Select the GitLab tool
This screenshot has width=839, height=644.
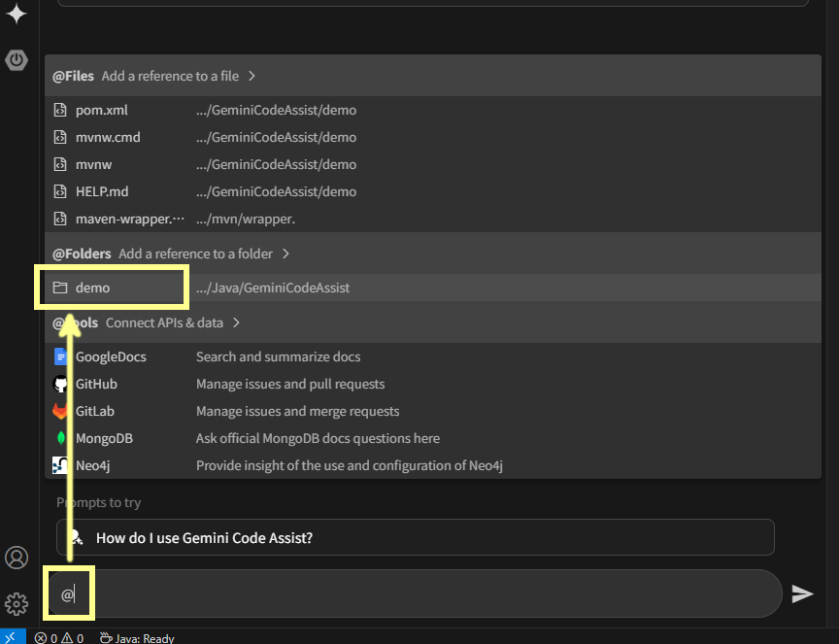coord(433,411)
